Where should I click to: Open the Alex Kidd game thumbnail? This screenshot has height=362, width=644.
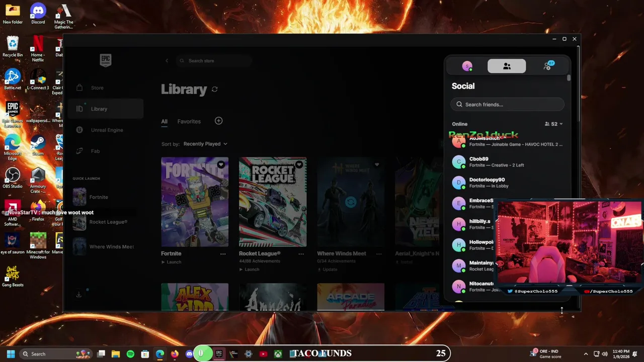(195, 297)
